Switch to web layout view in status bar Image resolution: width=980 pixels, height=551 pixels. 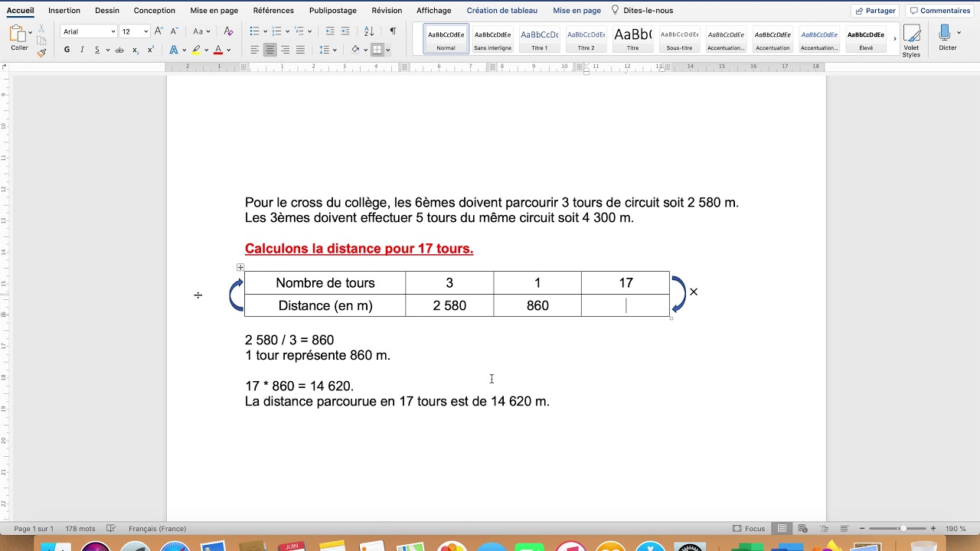pyautogui.click(x=802, y=529)
